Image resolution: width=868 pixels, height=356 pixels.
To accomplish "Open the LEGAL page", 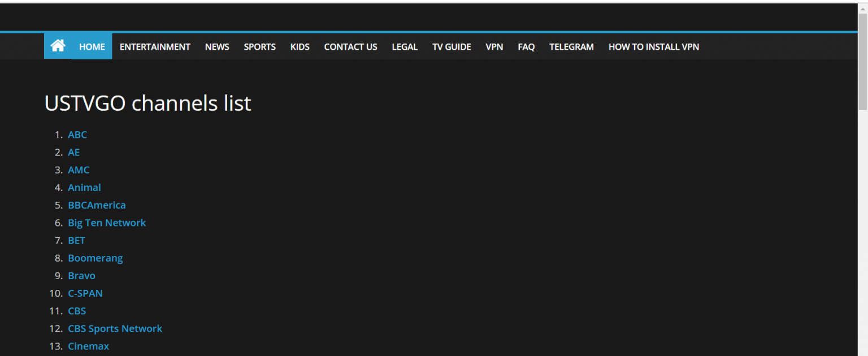I will (x=405, y=46).
